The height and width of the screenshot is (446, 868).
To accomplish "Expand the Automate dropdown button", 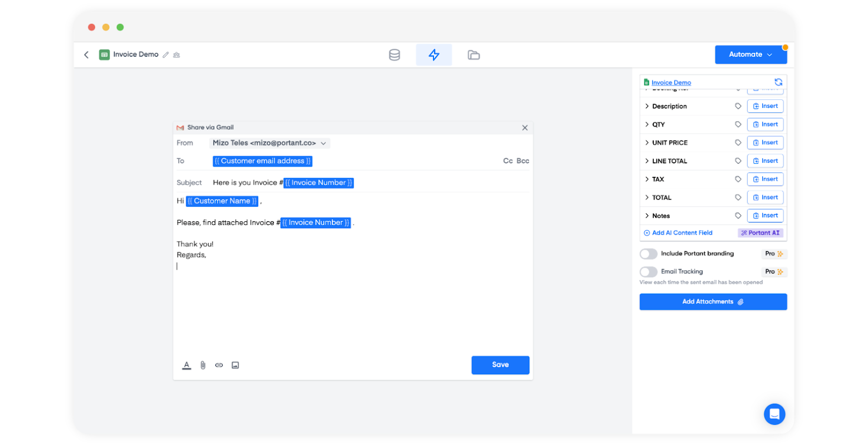I will (750, 55).
